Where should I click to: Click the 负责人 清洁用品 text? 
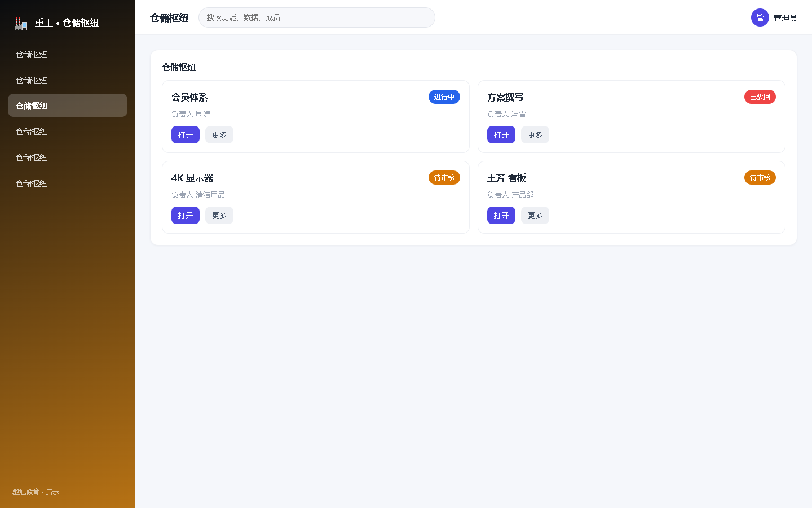click(198, 195)
